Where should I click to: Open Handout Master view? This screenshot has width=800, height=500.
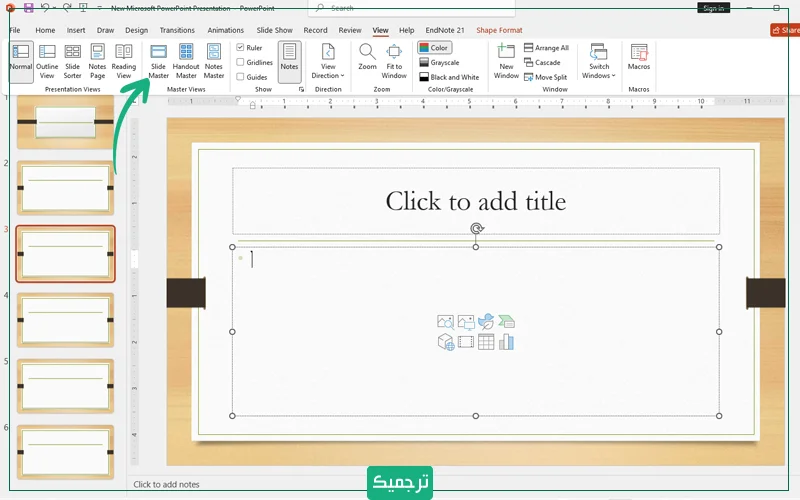[186, 61]
